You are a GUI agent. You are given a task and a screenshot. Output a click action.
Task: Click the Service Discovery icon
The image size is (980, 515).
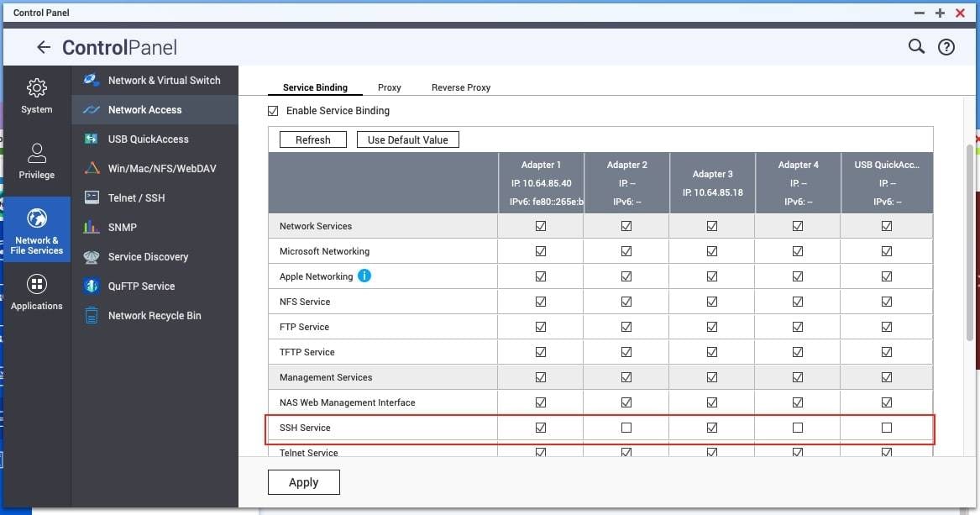(x=92, y=257)
